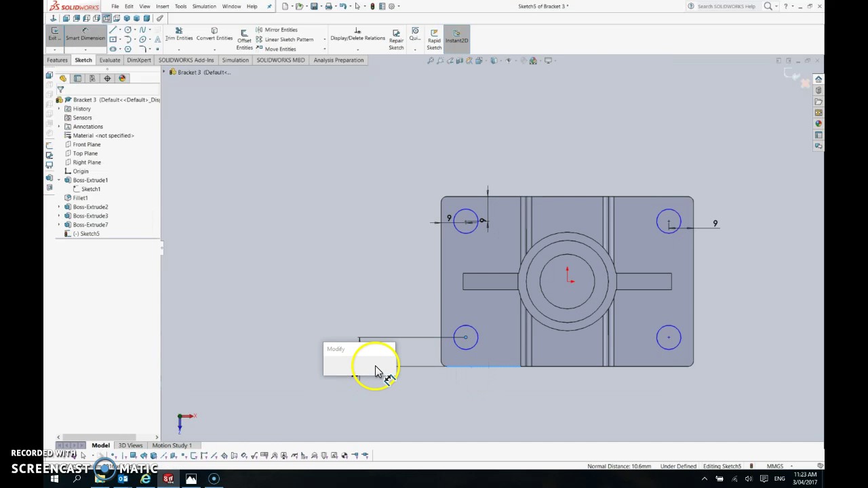Image resolution: width=868 pixels, height=488 pixels.
Task: Click the tree filter funnel icon
Action: (x=60, y=89)
